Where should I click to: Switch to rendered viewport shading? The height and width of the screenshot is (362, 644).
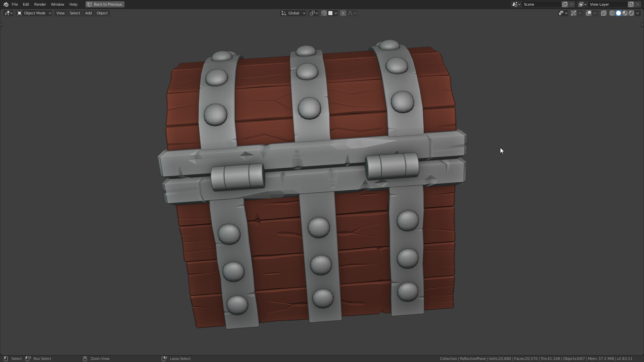(631, 13)
